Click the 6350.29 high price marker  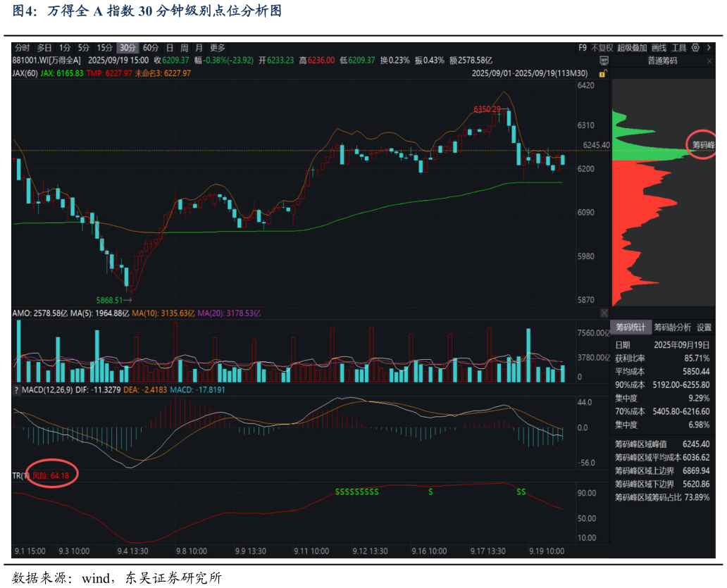point(486,109)
